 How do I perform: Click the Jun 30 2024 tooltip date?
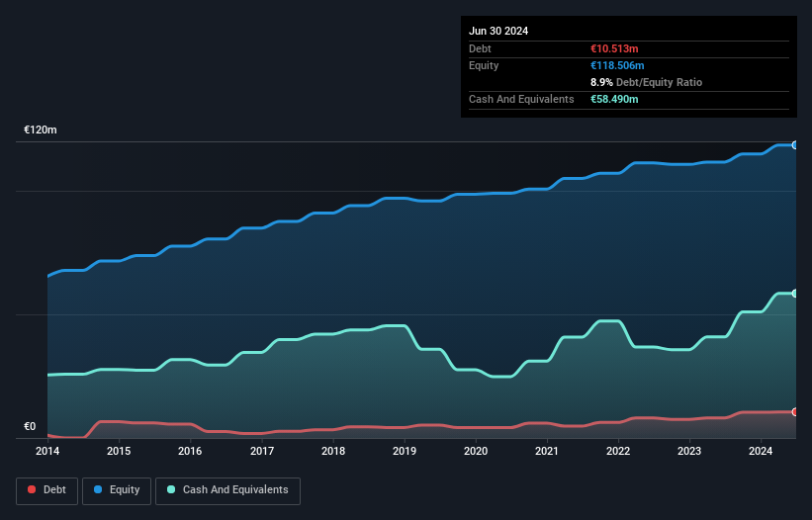pyautogui.click(x=498, y=31)
